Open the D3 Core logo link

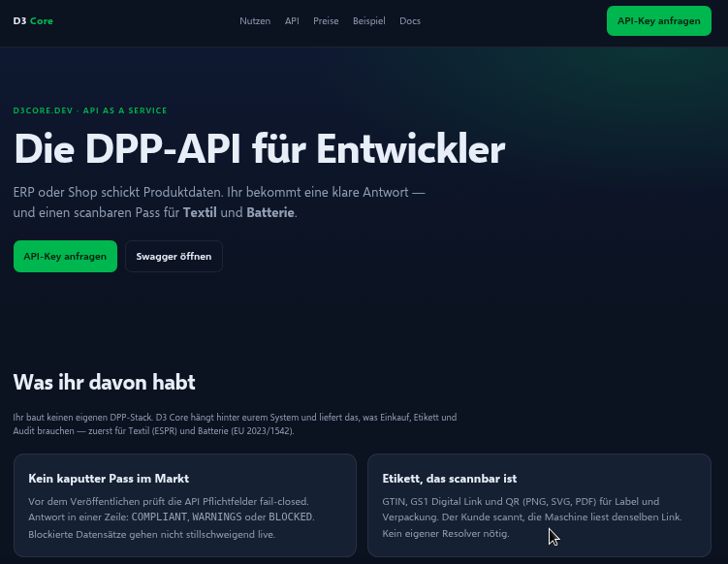33,21
